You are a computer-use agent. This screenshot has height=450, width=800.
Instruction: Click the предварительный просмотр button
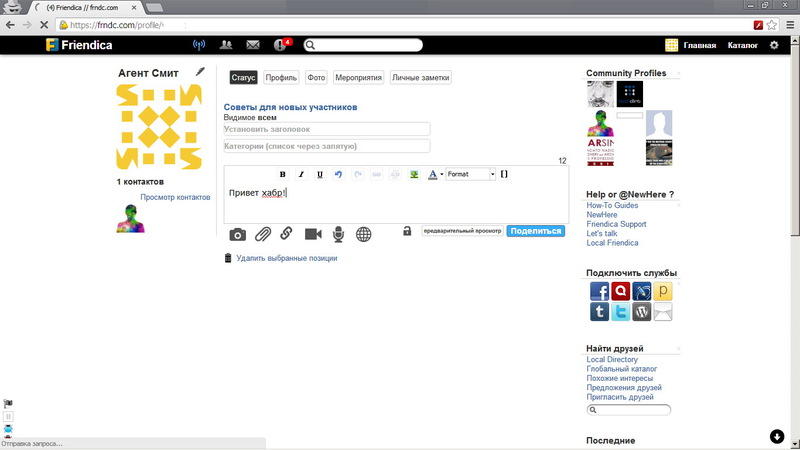click(462, 231)
